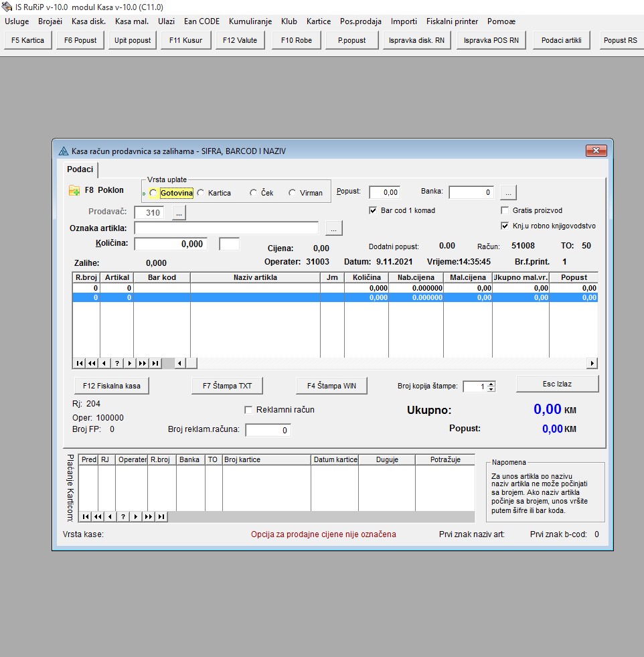Viewport: 644px width, 657px height.
Task: Switch to the Podaci tab
Action: click(x=80, y=169)
